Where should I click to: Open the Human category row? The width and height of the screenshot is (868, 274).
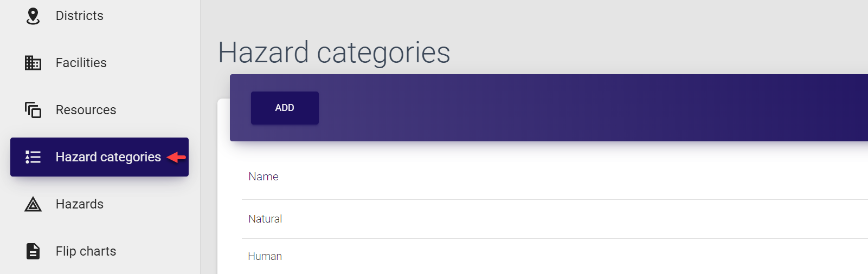click(265, 256)
